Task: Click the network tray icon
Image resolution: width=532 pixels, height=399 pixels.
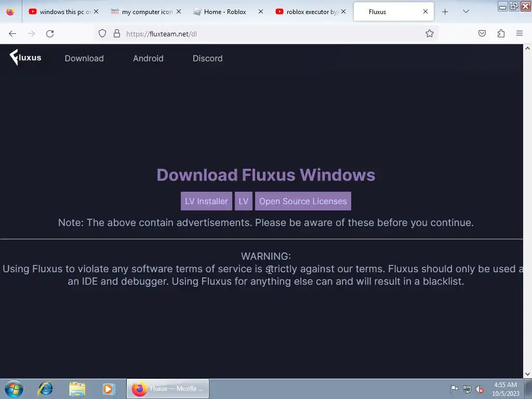Action: [467, 389]
